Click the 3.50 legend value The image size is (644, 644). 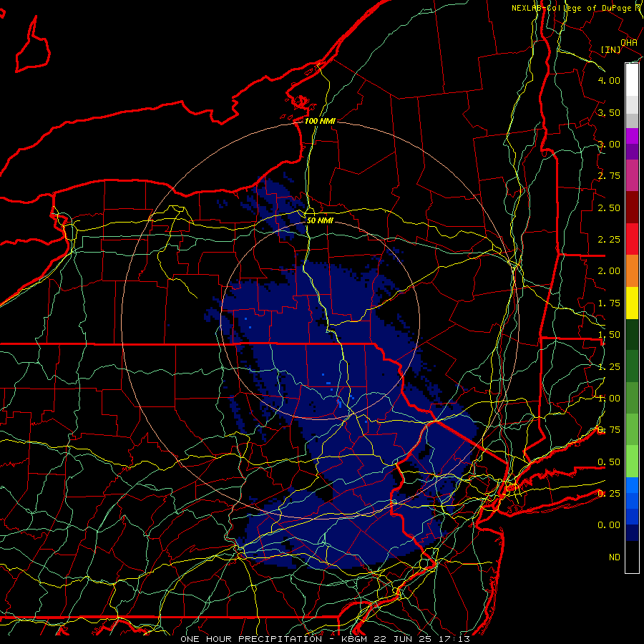(609, 112)
